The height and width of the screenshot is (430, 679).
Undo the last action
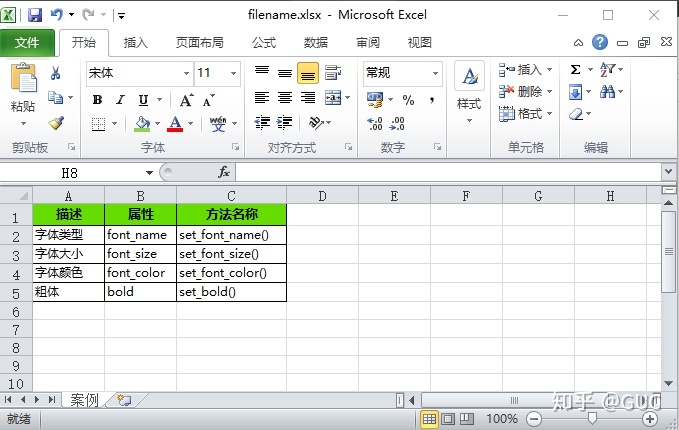coord(57,15)
